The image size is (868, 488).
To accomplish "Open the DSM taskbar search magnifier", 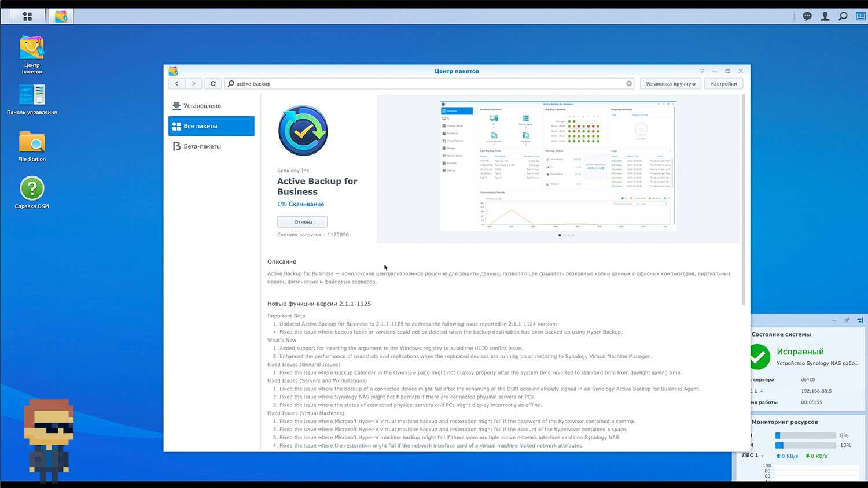I will (x=843, y=16).
